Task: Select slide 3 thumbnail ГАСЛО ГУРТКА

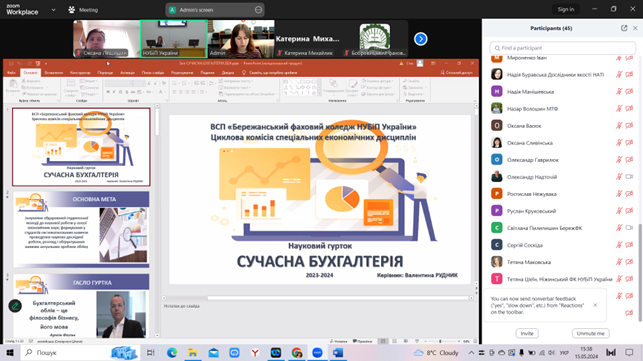Action: point(81,306)
